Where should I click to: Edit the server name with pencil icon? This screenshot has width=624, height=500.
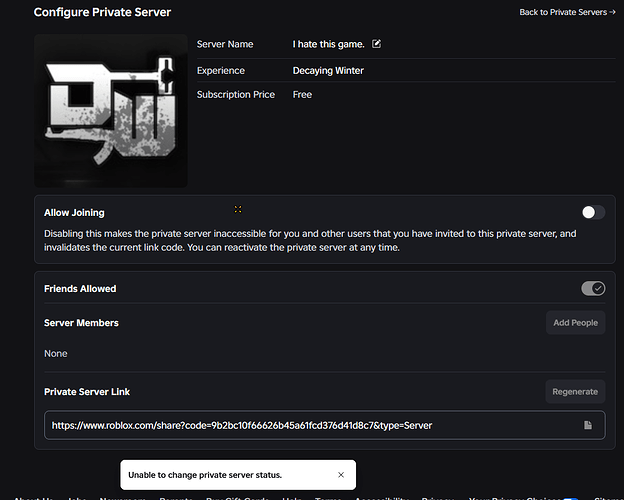[x=376, y=44]
